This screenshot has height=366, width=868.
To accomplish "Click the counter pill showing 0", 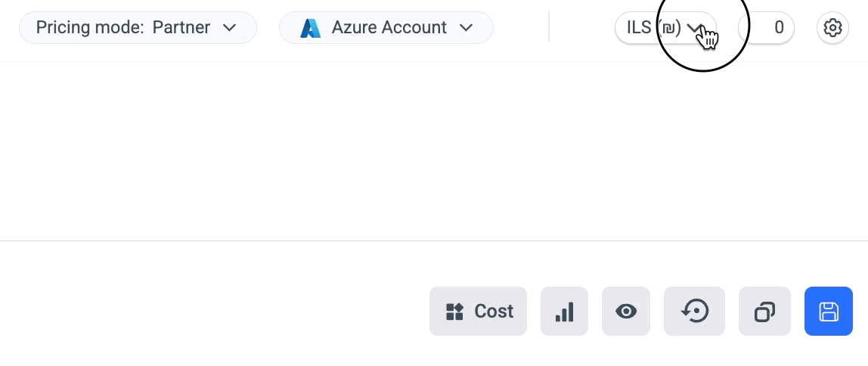I will [x=766, y=28].
